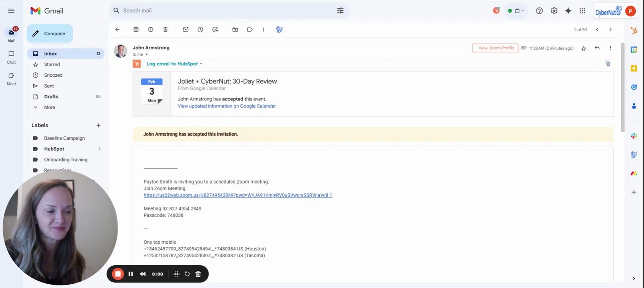This screenshot has height=288, width=644.
Task: Open Contacts side panel
Action: tap(634, 106)
